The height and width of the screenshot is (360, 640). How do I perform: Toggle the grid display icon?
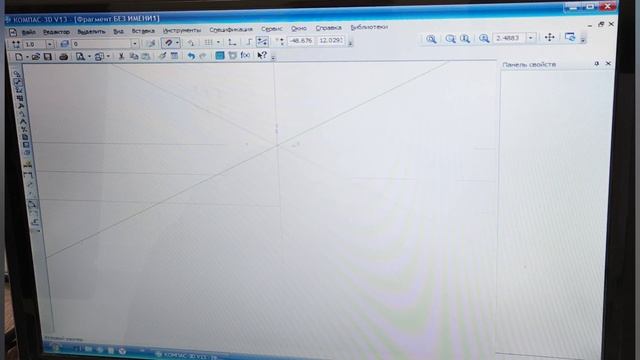tap(208, 42)
